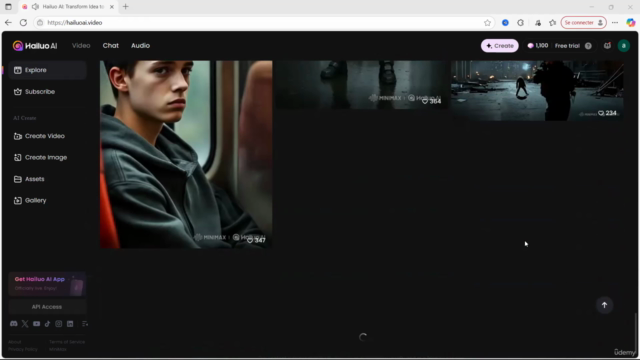Open the About link

(15, 342)
